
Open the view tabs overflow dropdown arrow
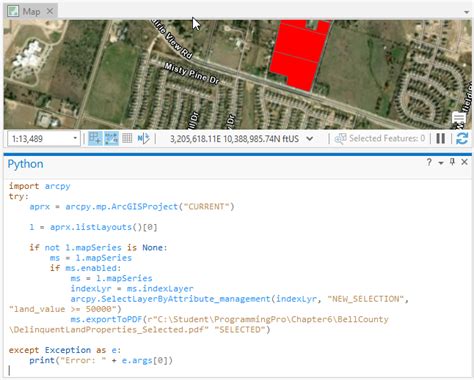tap(466, 12)
